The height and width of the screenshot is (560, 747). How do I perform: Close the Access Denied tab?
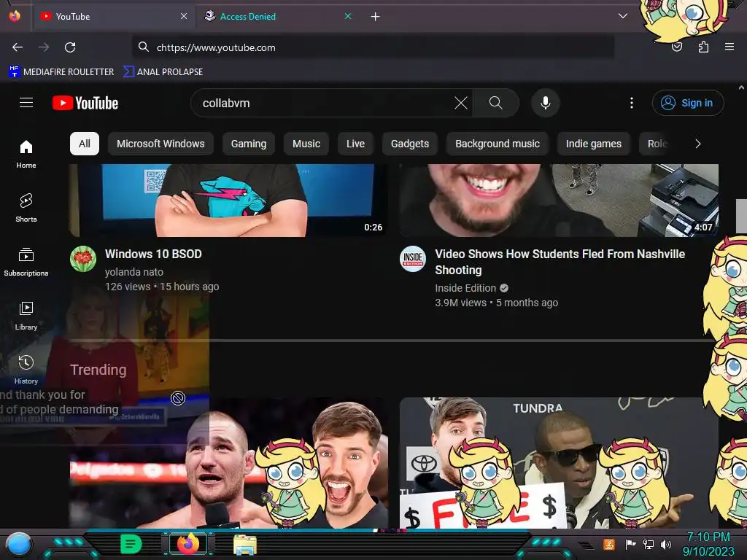(x=348, y=16)
